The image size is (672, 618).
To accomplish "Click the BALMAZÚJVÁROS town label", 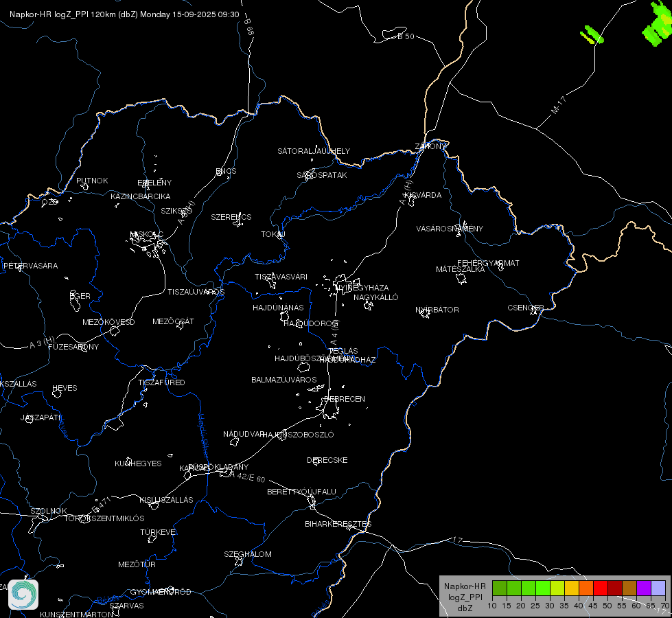I will [283, 380].
